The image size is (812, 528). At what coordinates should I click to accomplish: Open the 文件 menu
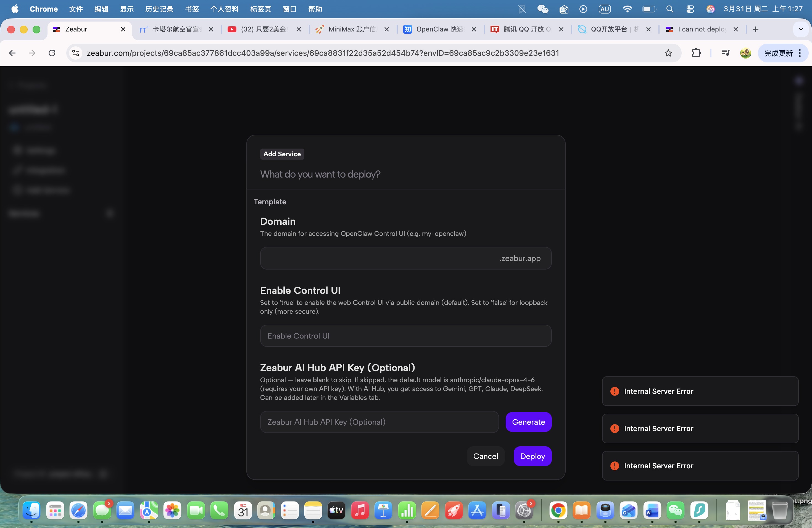76,9
